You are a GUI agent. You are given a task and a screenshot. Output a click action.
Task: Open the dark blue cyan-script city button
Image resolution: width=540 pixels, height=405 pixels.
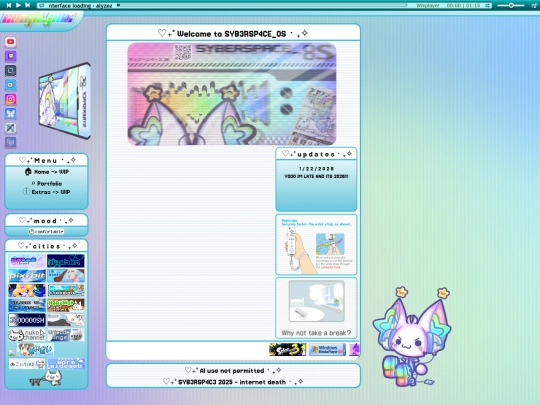coord(66,261)
